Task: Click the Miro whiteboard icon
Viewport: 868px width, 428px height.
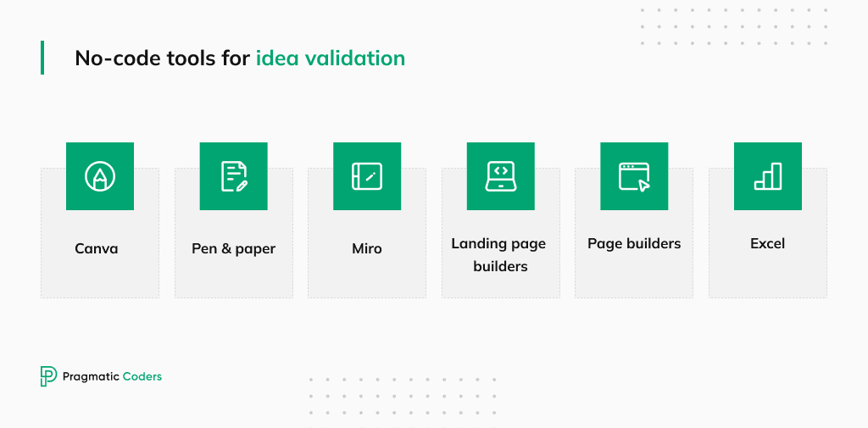Action: pos(367,176)
